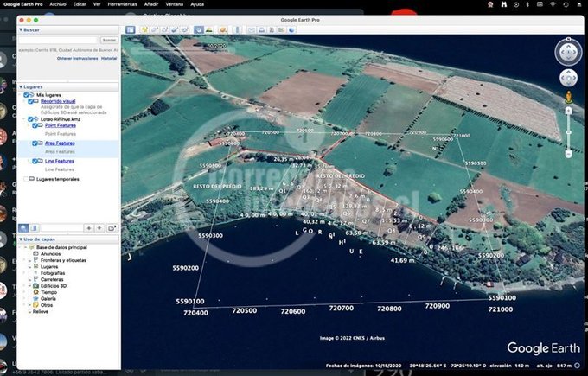Image resolution: width=588 pixels, height=376 pixels.
Task: Collapse the Buscar panel triangle
Action: coord(21,30)
